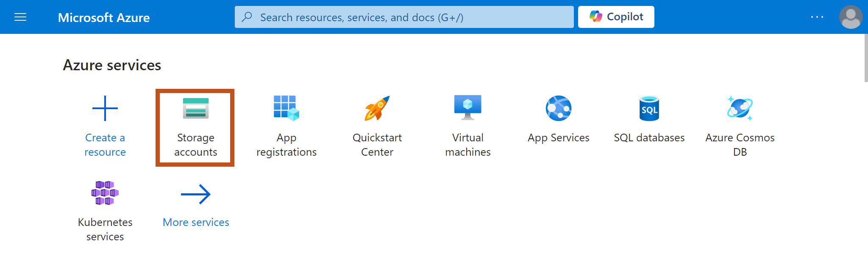This screenshot has height=275, width=868.
Task: Open the Kubernetes services icon
Action: coord(105,193)
